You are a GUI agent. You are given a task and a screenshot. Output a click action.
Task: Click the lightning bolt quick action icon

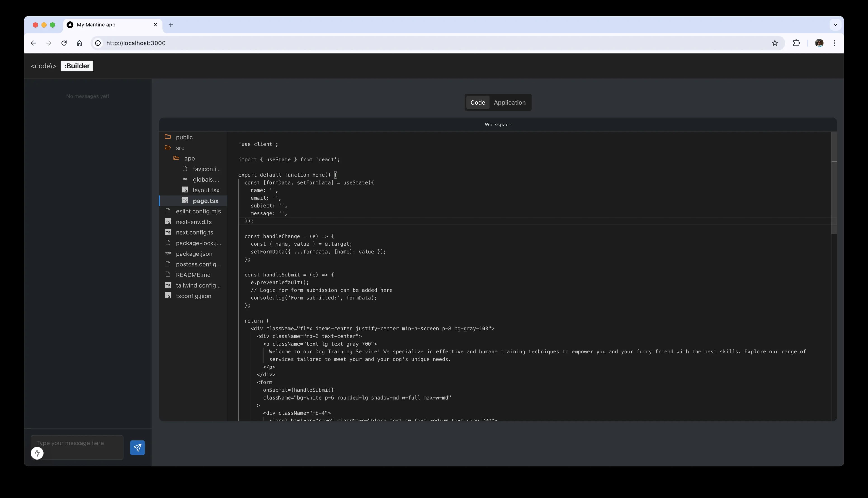click(37, 453)
